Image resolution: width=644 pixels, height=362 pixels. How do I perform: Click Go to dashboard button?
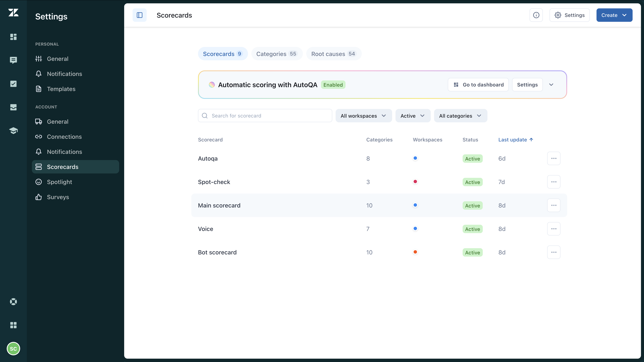(478, 85)
